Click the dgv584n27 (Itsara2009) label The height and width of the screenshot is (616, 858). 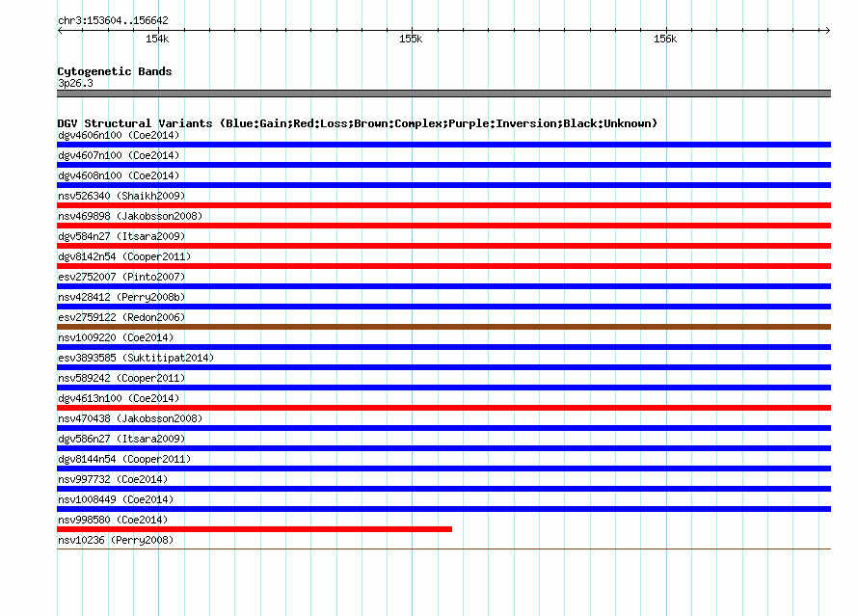coord(121,236)
